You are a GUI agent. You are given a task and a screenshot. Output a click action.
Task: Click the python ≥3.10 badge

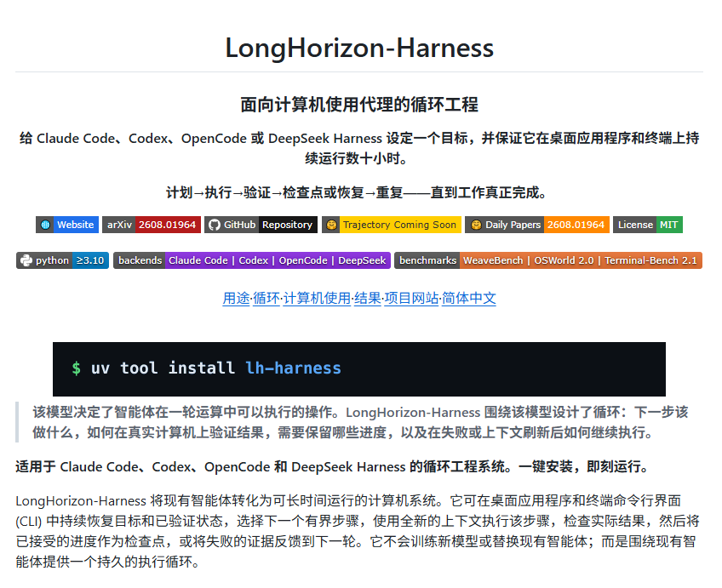coord(63,260)
